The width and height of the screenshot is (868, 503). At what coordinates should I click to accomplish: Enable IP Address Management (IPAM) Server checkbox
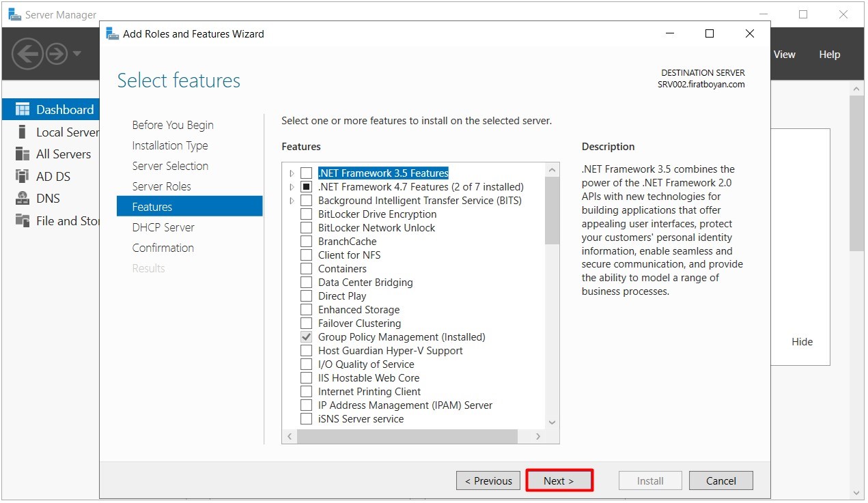point(306,405)
